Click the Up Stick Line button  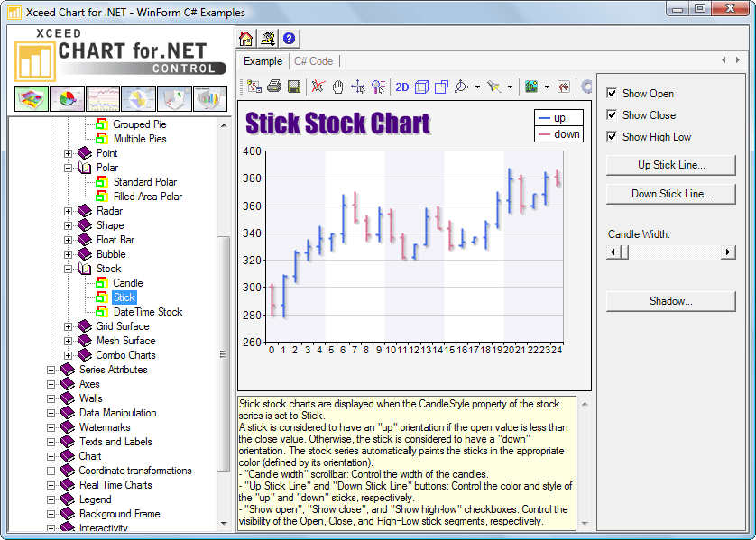[670, 165]
